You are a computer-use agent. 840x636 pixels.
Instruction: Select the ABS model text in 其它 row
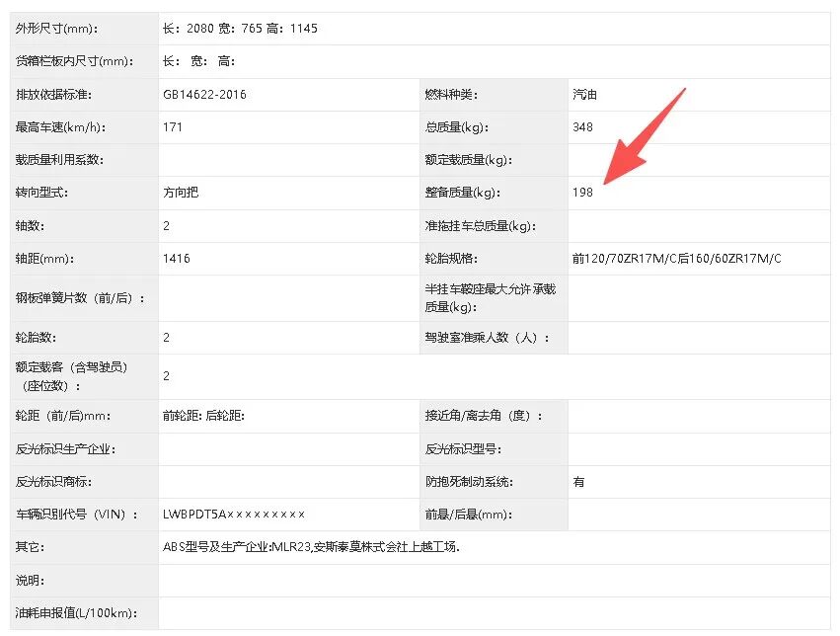(x=311, y=547)
